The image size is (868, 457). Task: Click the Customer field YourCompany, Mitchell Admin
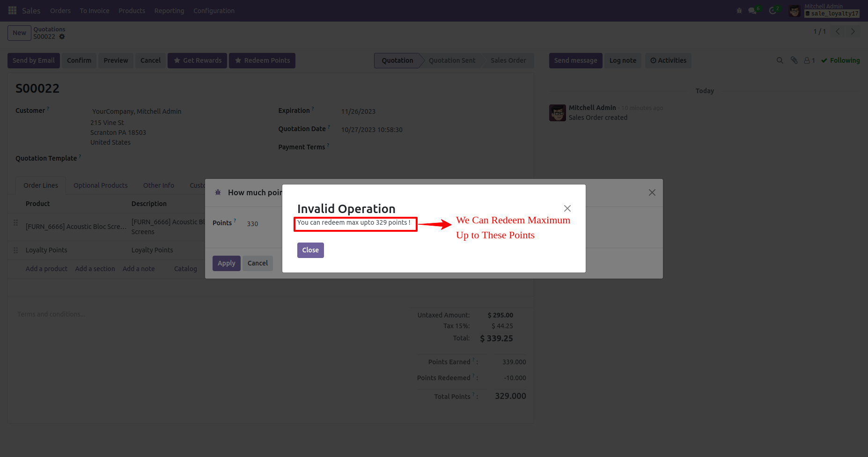[x=137, y=111]
